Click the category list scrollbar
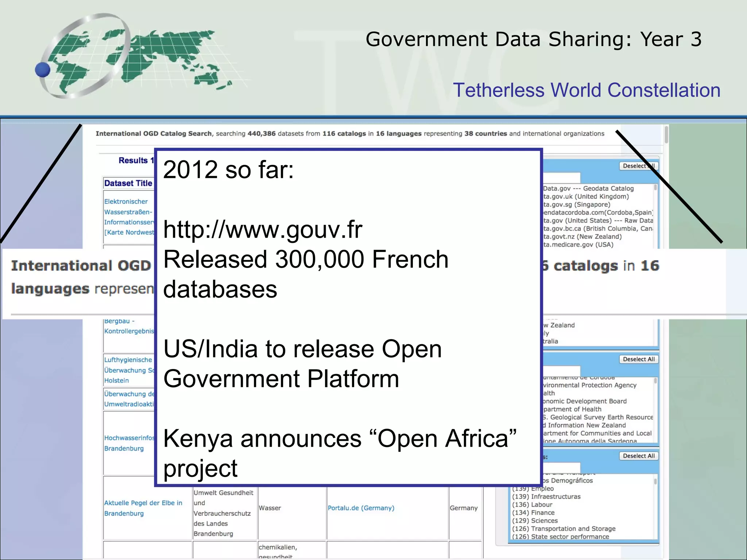The width and height of the screenshot is (747, 560). click(655, 481)
